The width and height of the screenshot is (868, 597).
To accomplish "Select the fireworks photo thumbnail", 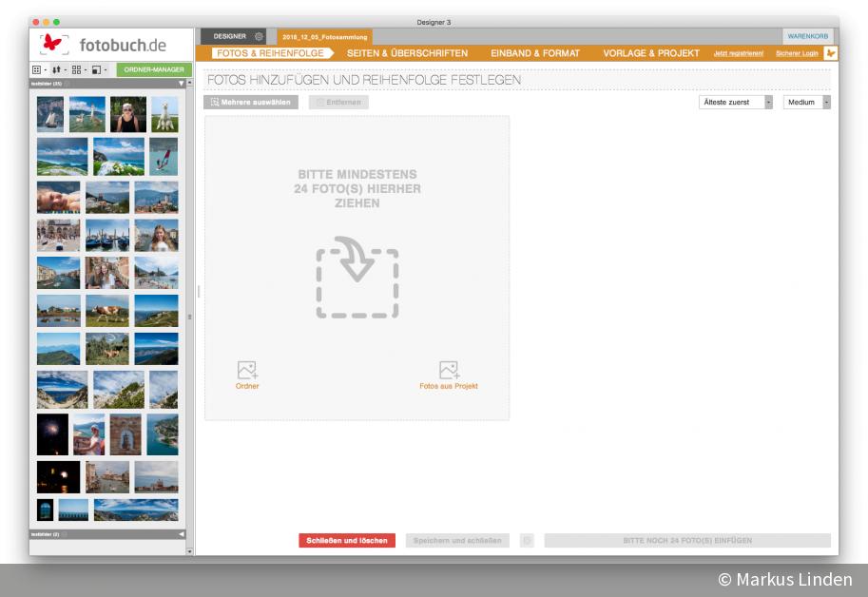I will [x=53, y=434].
